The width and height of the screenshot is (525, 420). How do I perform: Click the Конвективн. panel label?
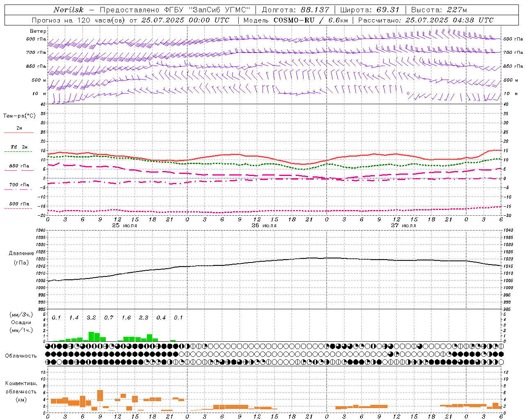click(21, 383)
